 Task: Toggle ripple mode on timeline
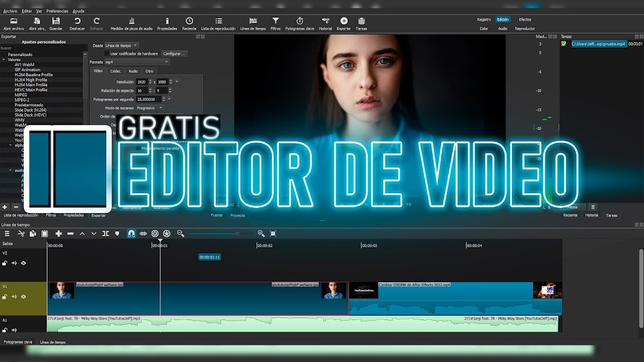click(155, 234)
